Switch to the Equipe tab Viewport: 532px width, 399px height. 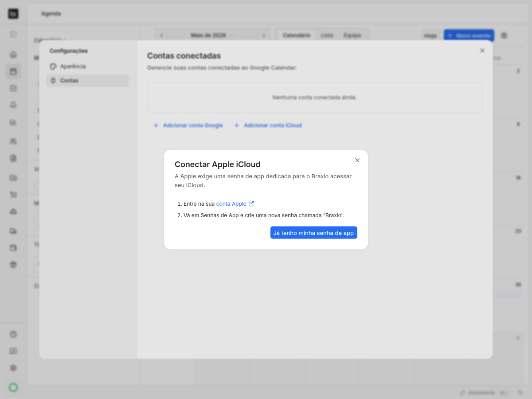(352, 35)
